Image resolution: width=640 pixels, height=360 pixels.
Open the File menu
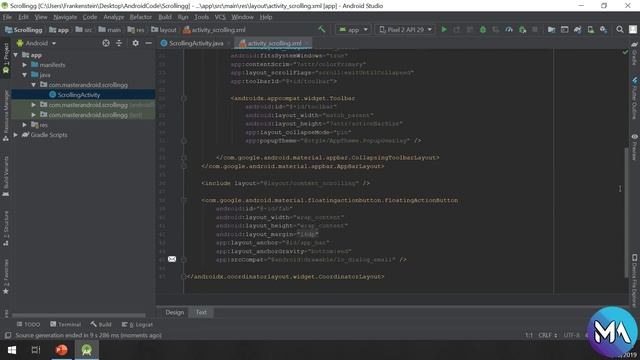(7, 17)
